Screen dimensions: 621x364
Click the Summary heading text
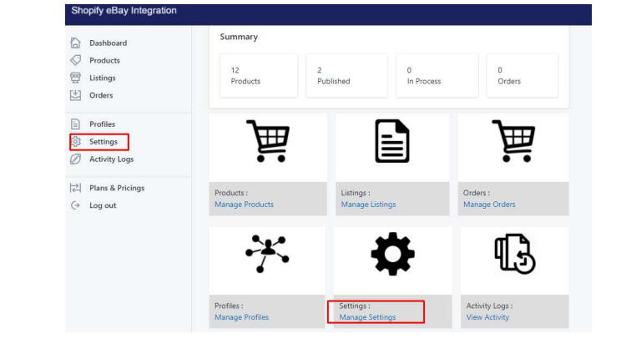[239, 37]
